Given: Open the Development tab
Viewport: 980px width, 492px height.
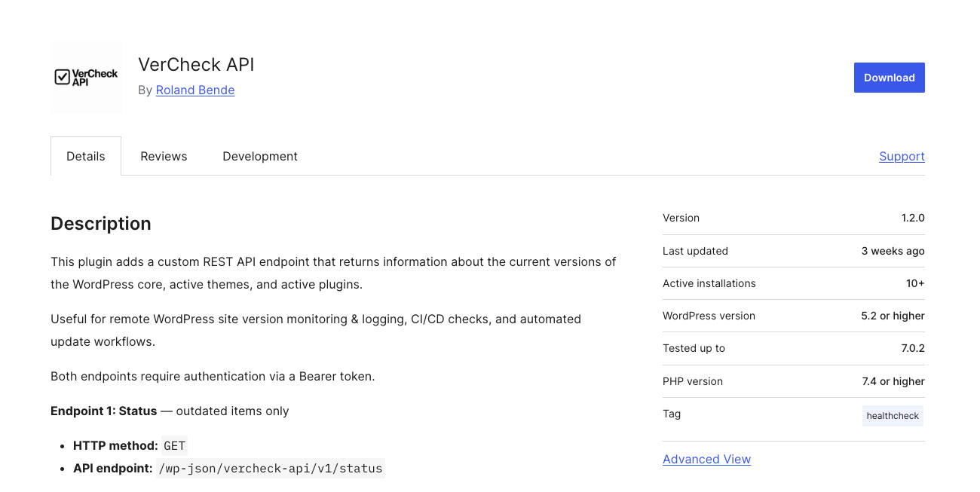Looking at the screenshot, I should pos(260,156).
